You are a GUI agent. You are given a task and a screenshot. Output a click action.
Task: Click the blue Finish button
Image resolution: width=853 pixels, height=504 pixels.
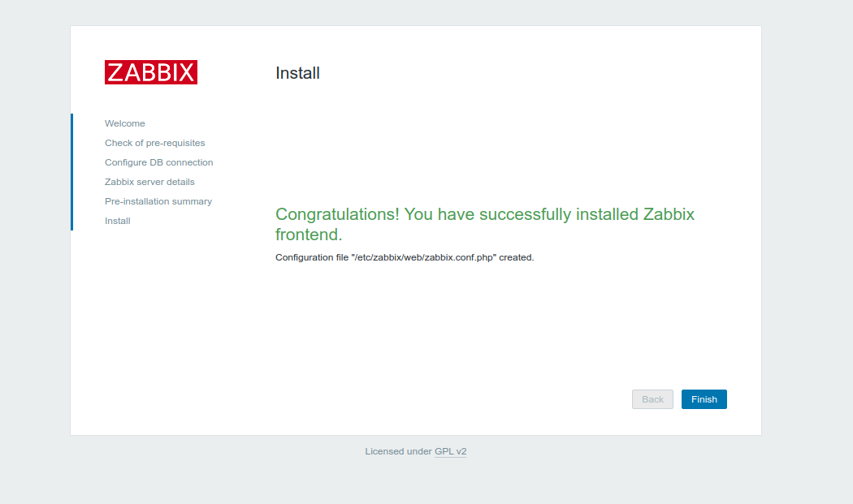point(704,399)
